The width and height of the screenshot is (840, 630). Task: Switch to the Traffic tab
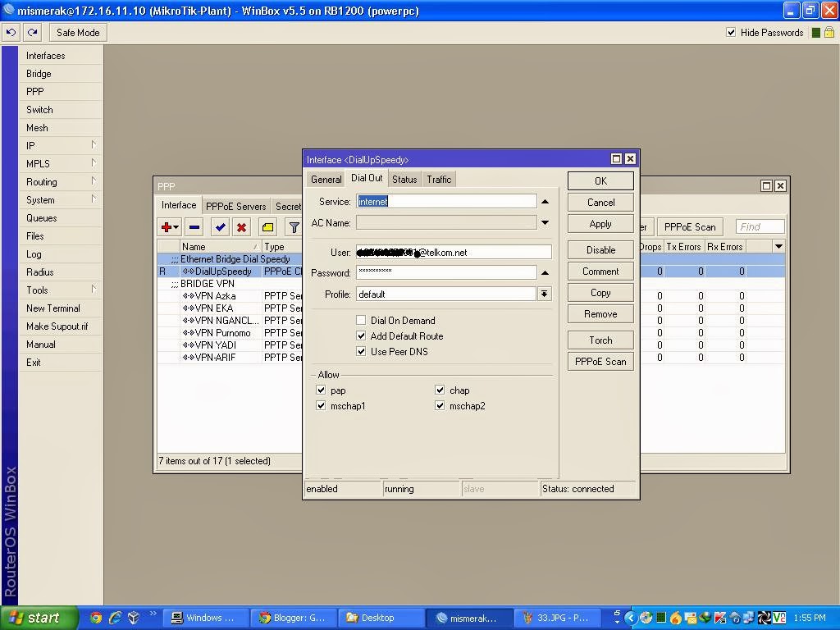tap(439, 180)
